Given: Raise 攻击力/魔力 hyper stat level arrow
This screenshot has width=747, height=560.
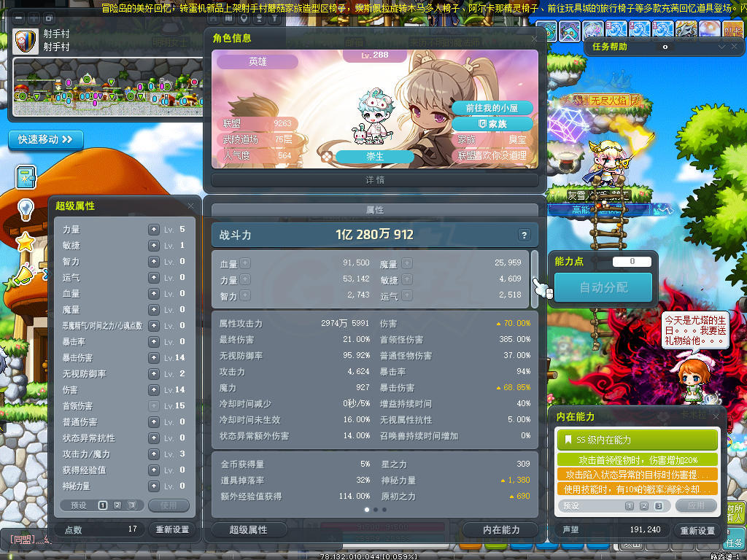Looking at the screenshot, I should tap(153, 454).
